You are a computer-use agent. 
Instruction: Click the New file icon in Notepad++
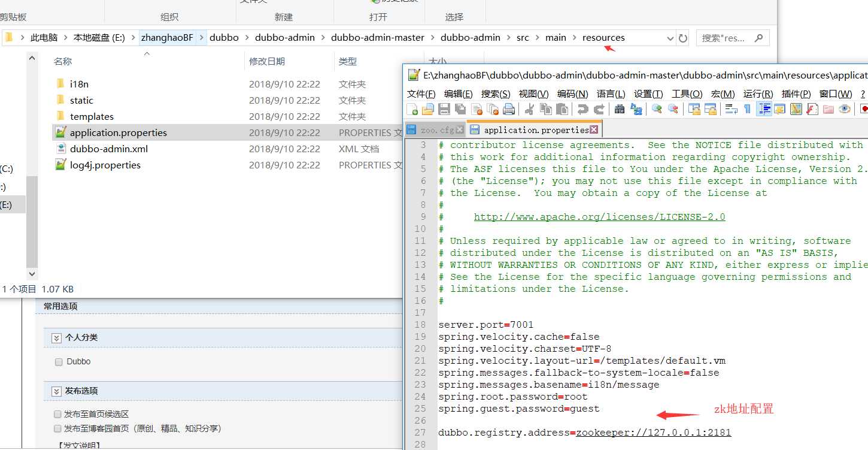point(412,109)
